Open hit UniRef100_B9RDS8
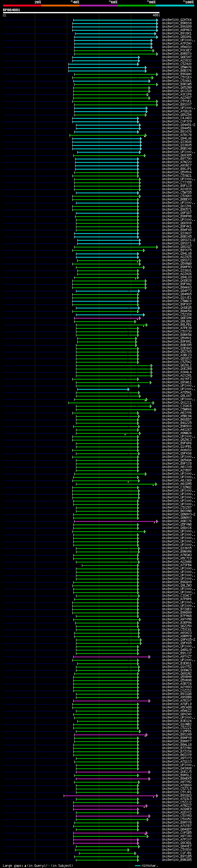The width and height of the screenshot is (197, 868). pyautogui.click(x=177, y=23)
